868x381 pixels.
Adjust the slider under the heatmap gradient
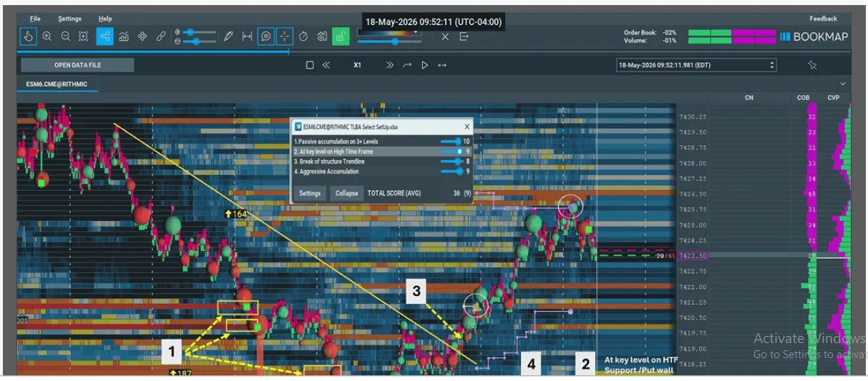390,42
